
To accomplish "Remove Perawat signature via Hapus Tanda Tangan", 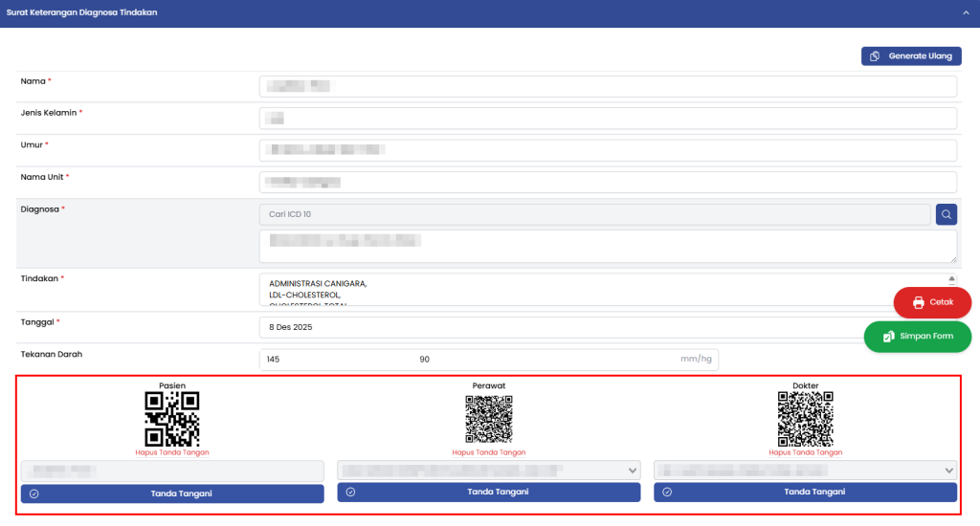I will [x=489, y=452].
